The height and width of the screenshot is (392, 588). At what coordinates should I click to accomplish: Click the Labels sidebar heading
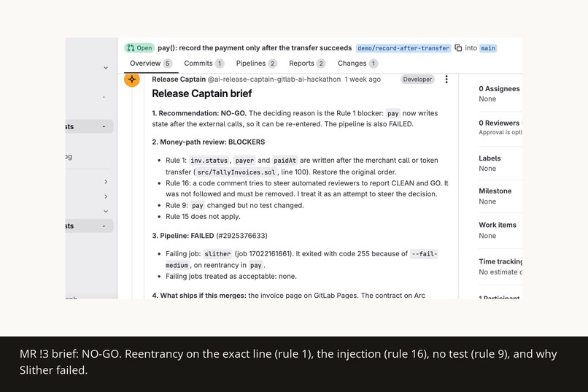coord(490,158)
